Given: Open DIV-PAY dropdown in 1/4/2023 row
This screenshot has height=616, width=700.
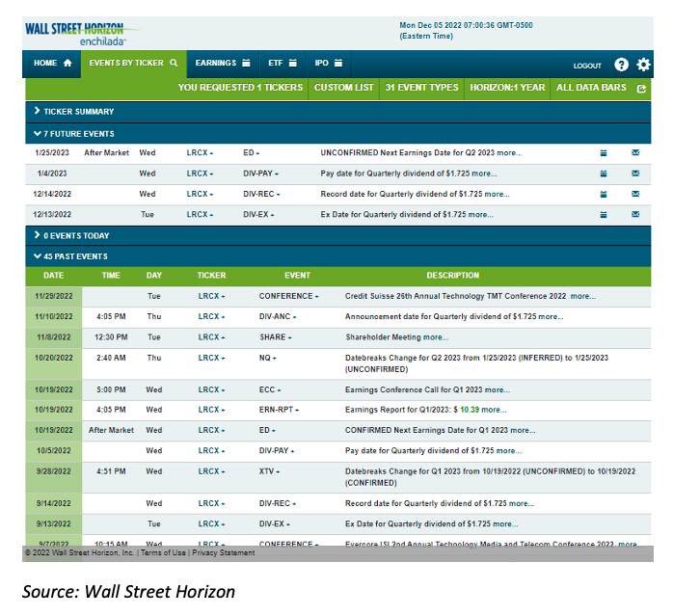Looking at the screenshot, I should 260,174.
